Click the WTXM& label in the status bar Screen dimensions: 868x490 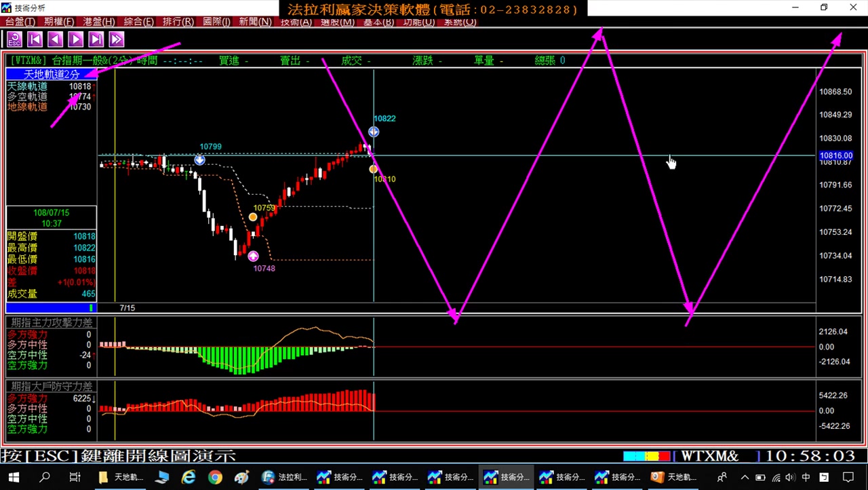[709, 456]
